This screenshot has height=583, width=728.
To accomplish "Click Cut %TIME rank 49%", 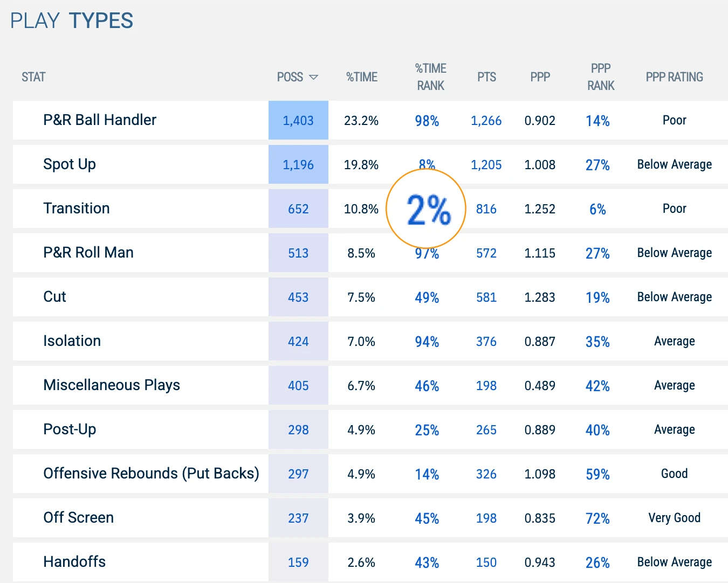I will tap(427, 297).
